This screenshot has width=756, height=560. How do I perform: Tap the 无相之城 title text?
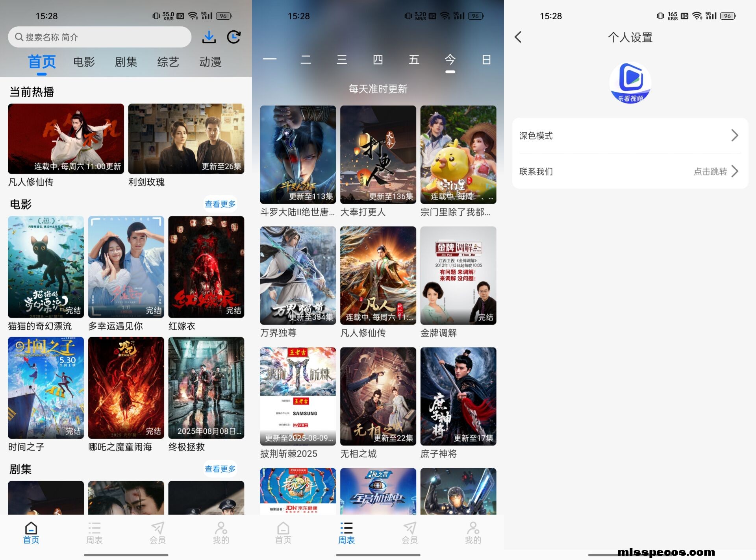[x=358, y=454]
